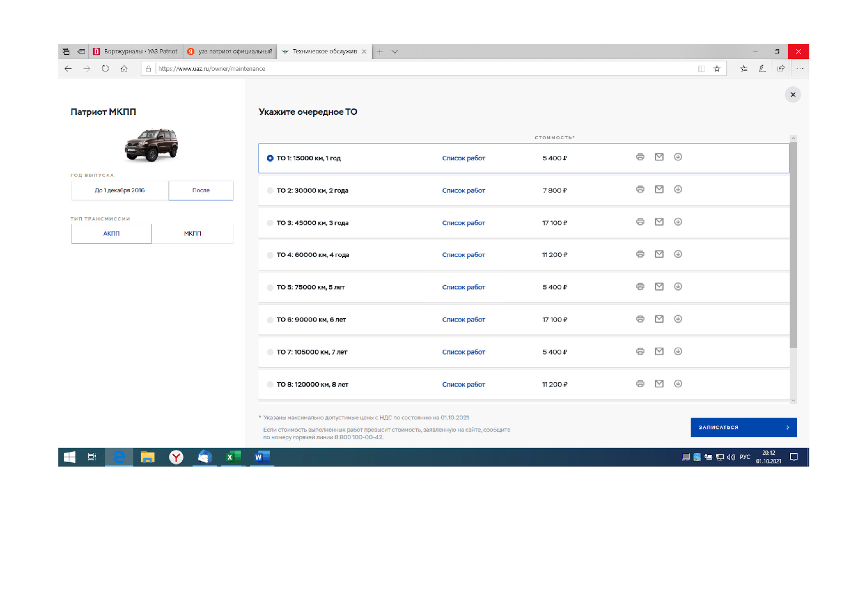Download the ТО 2 document
868x614 pixels.
coord(678,189)
